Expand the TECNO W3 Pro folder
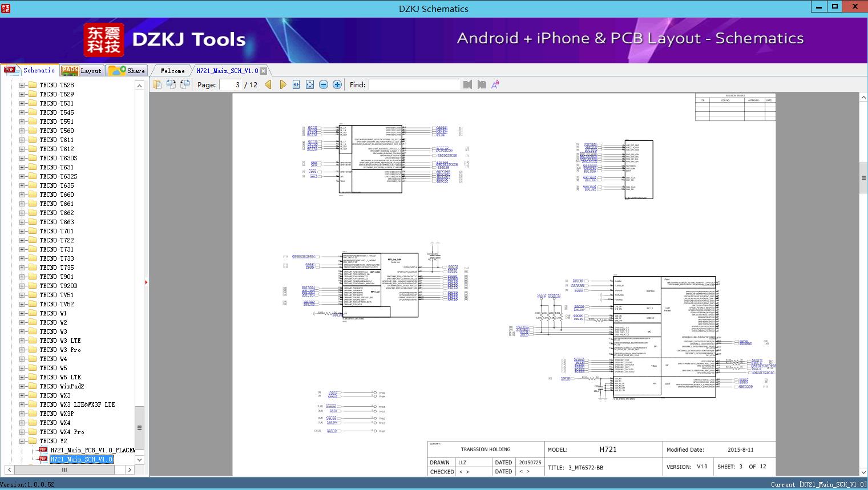The image size is (868, 490). (x=22, y=350)
